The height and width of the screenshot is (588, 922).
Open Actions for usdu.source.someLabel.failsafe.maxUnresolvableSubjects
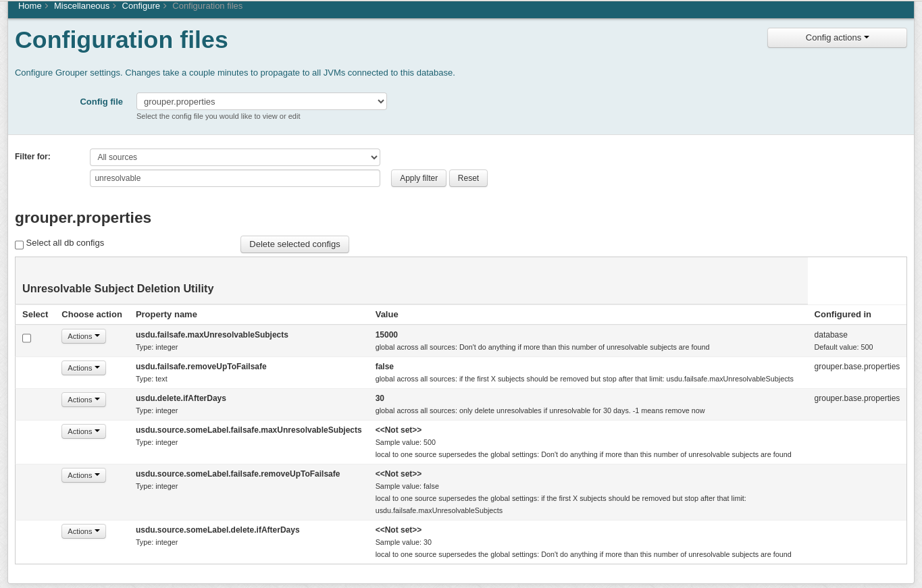tap(83, 431)
